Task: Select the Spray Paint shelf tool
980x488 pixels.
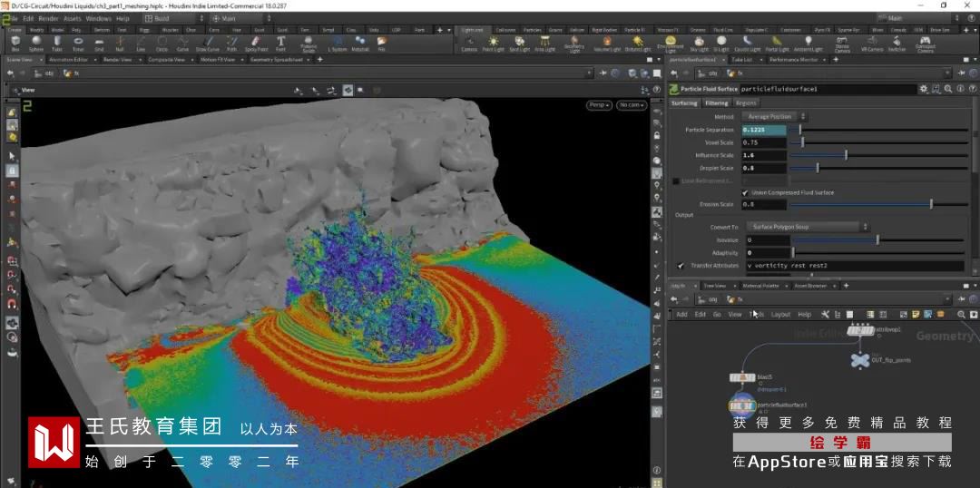Action: point(256,44)
